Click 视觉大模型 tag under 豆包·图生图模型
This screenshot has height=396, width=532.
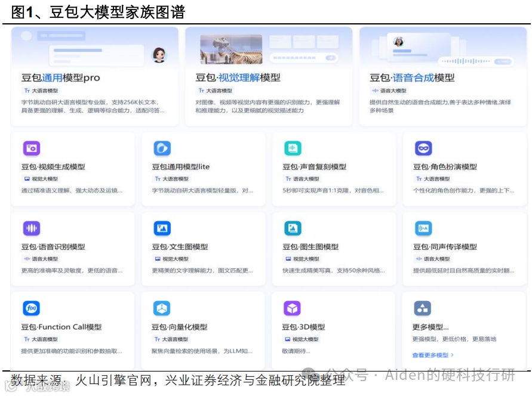(302, 259)
